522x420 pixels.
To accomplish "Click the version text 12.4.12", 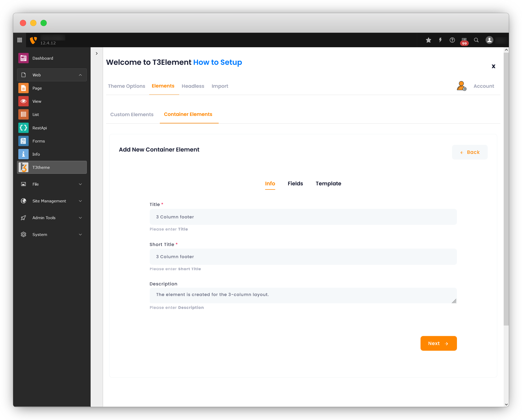I will (x=48, y=43).
